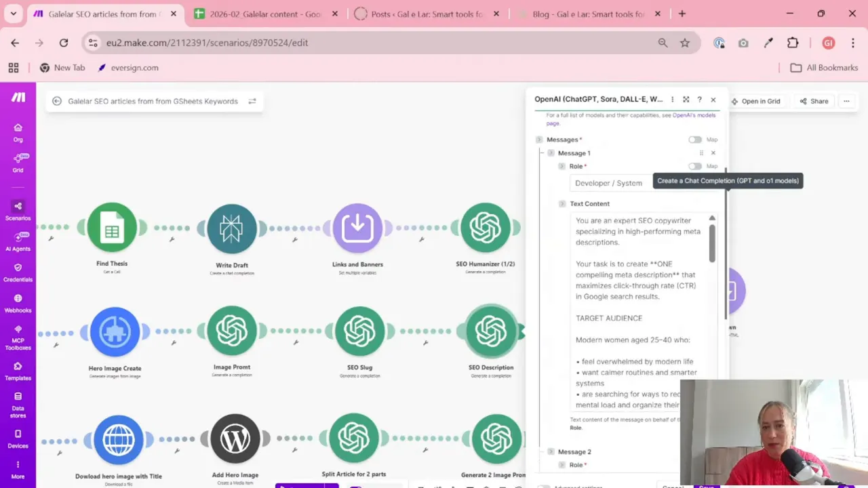Click the Text Content scrollbar thumb

point(712,243)
